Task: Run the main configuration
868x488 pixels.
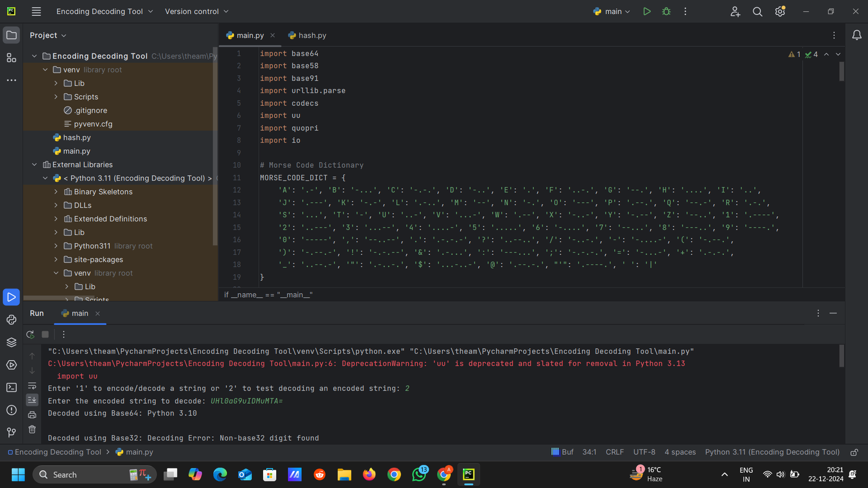Action: pyautogui.click(x=647, y=11)
